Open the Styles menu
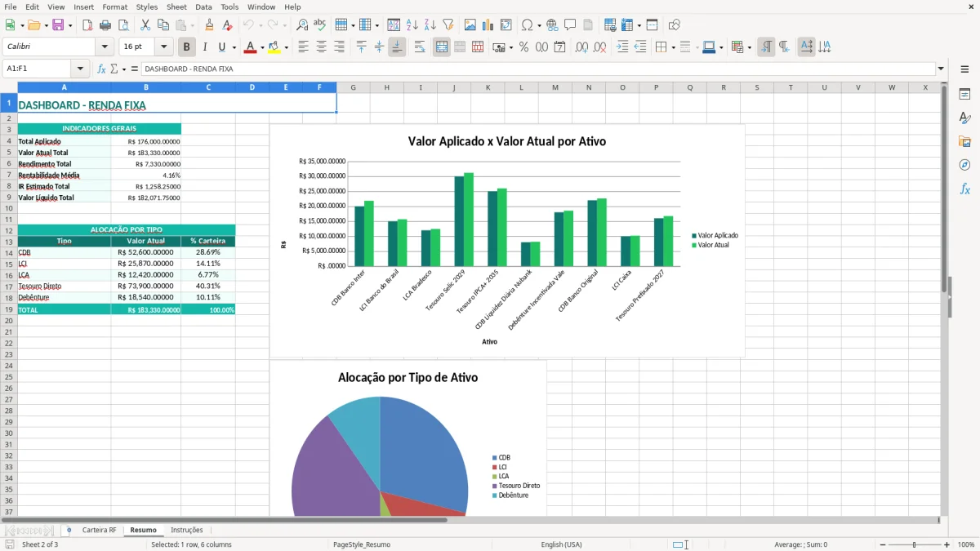Image resolution: width=980 pixels, height=551 pixels. [x=147, y=7]
